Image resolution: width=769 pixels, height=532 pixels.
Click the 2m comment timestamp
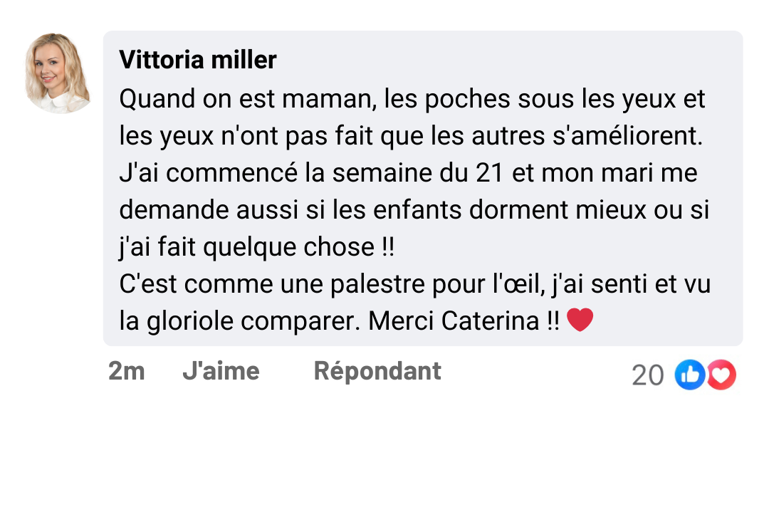pyautogui.click(x=126, y=371)
